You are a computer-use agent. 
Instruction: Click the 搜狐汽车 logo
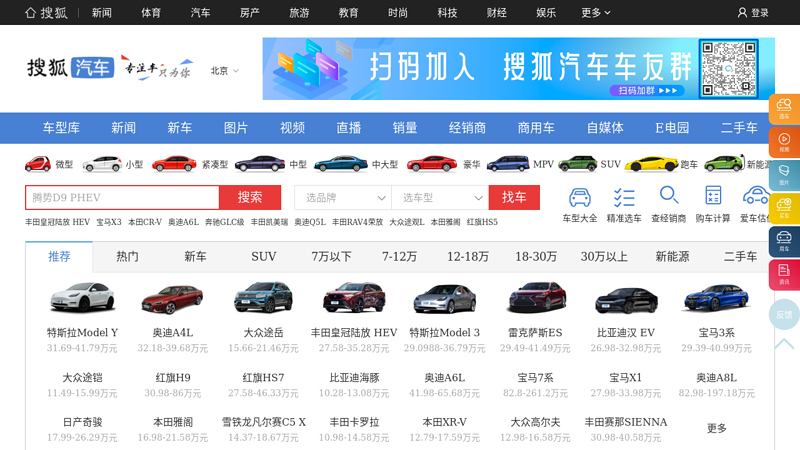70,67
